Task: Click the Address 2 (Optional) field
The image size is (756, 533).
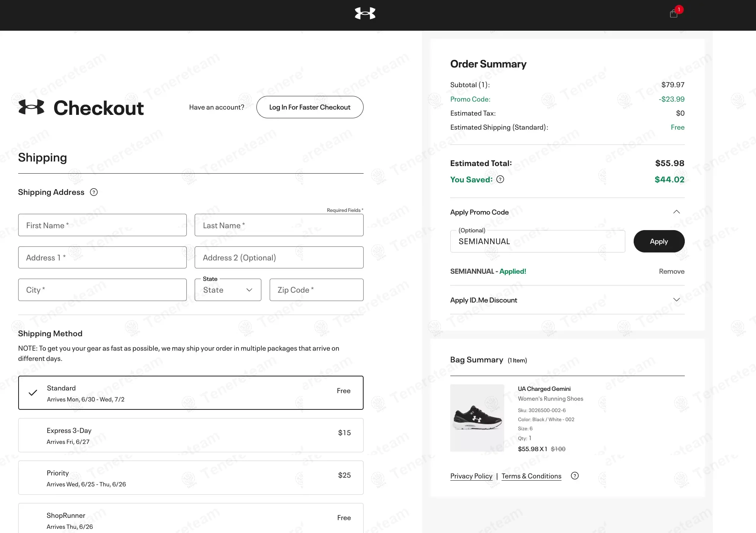Action: click(x=279, y=258)
